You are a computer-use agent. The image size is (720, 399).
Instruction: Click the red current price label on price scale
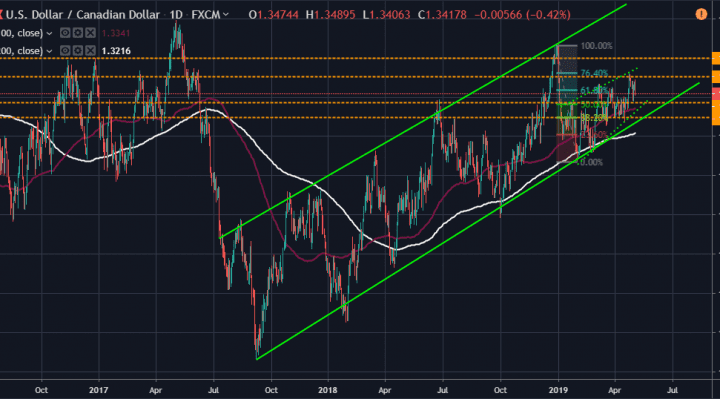[716, 94]
